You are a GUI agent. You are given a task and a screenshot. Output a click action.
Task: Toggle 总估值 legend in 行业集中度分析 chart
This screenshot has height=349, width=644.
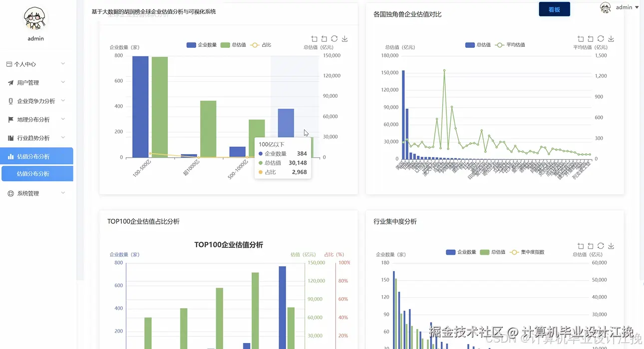pos(492,252)
